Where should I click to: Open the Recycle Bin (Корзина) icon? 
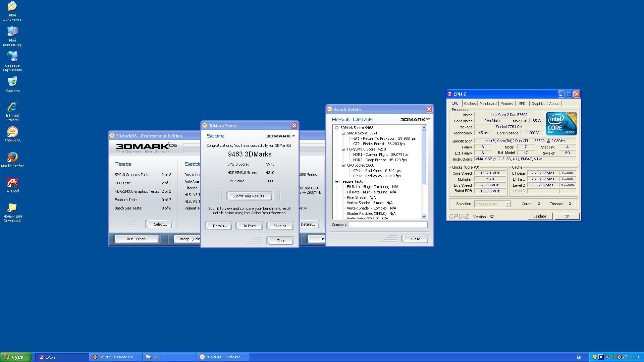click(12, 82)
